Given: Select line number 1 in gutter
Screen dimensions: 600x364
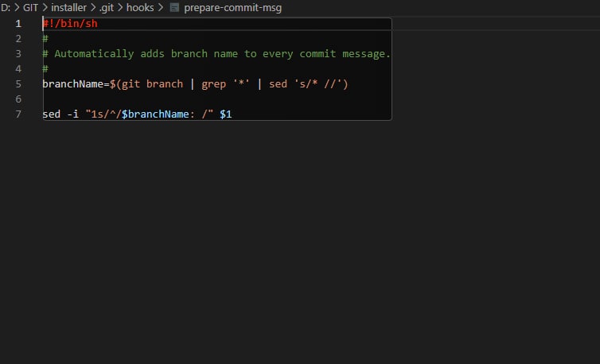Looking at the screenshot, I should pyautogui.click(x=18, y=24).
